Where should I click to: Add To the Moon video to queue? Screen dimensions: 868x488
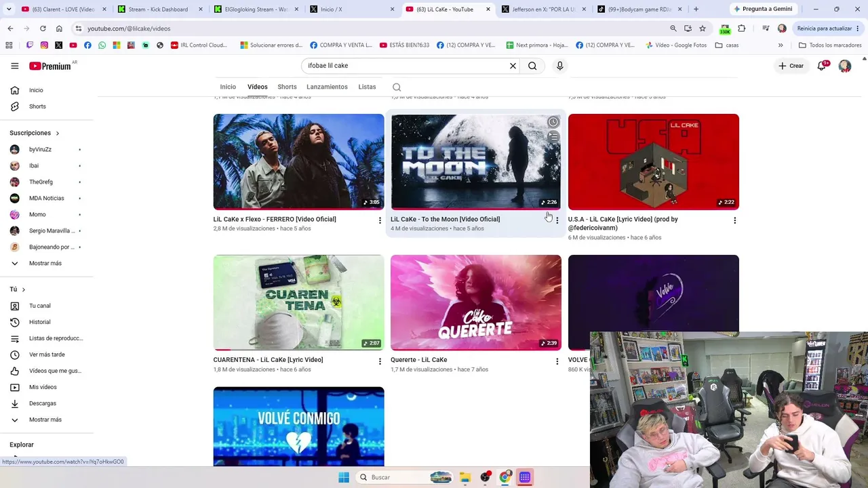coord(553,137)
